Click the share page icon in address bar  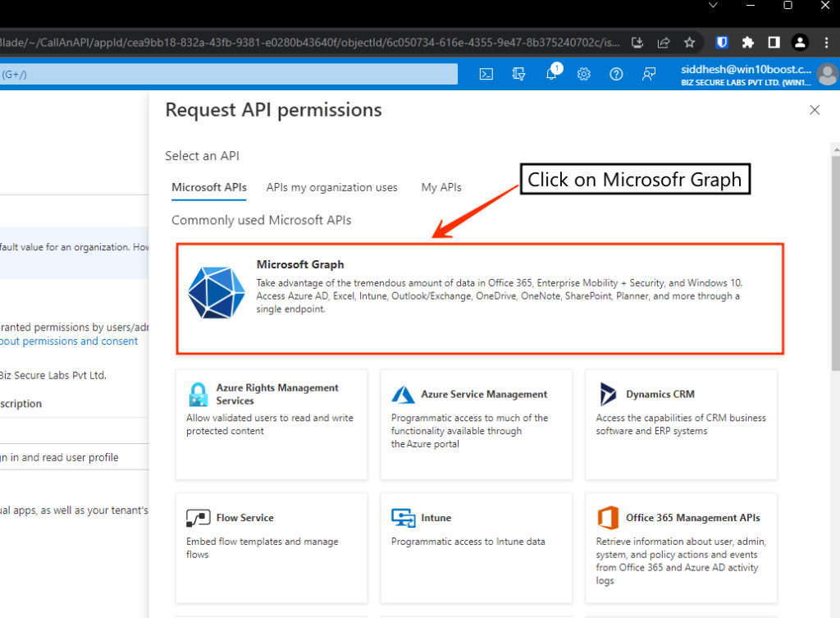(663, 42)
